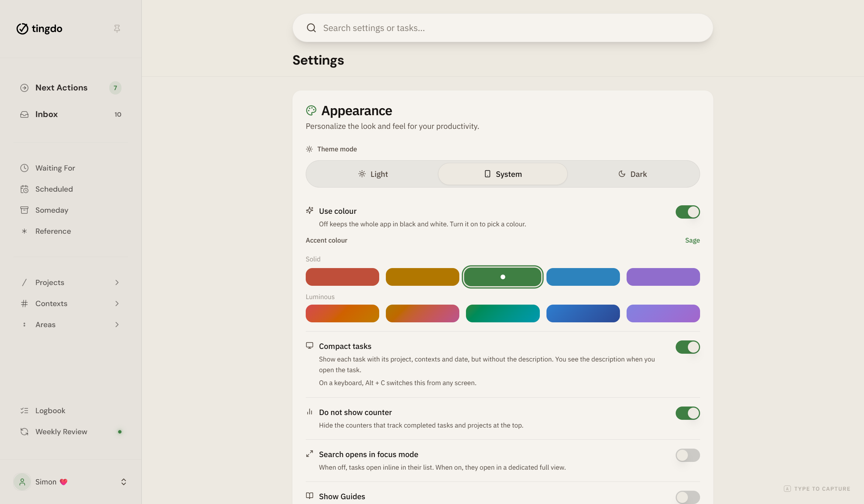Choose the luminous teal green swatch
Screen dimensions: 864x504
click(x=503, y=313)
